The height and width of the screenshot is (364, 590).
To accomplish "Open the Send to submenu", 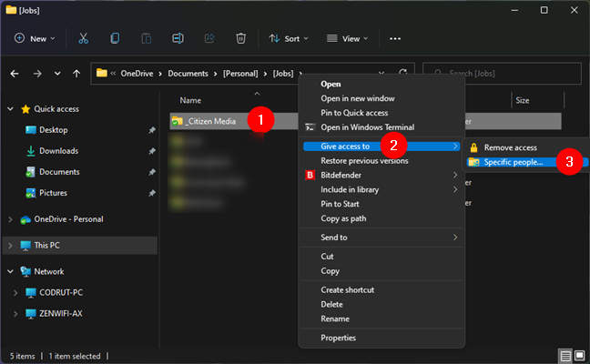I will pyautogui.click(x=381, y=238).
